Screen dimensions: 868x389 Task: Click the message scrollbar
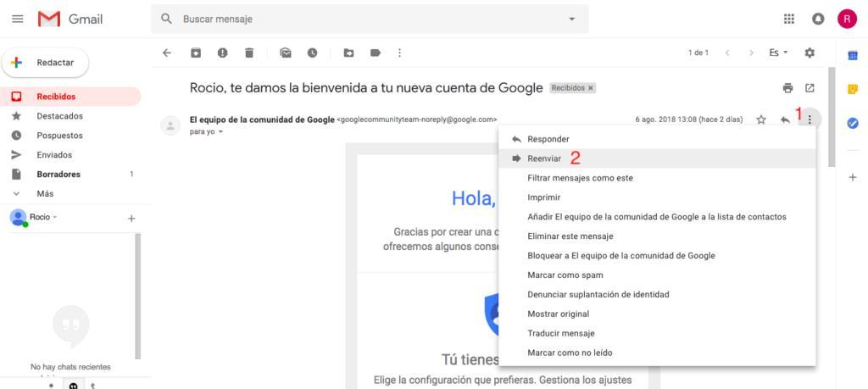click(831, 117)
